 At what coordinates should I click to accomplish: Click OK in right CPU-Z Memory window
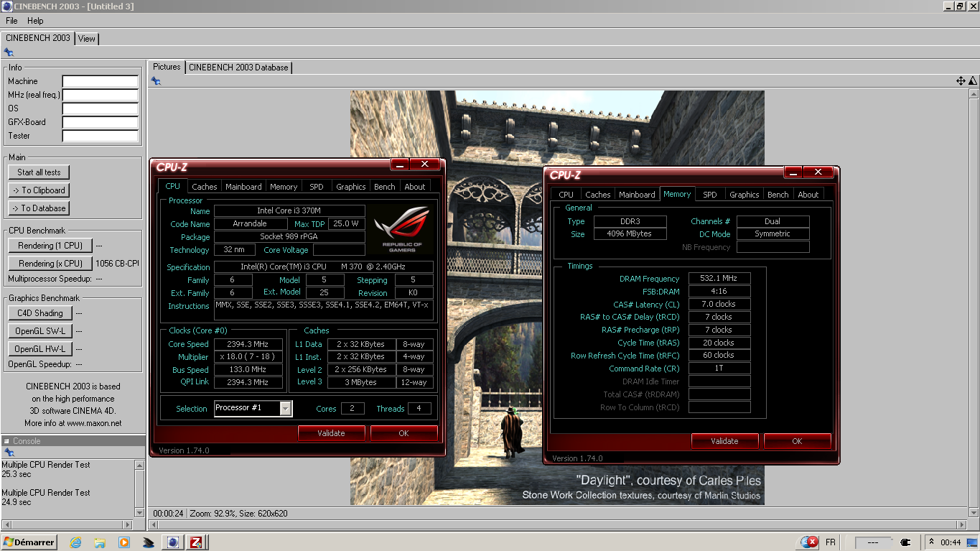coord(797,441)
